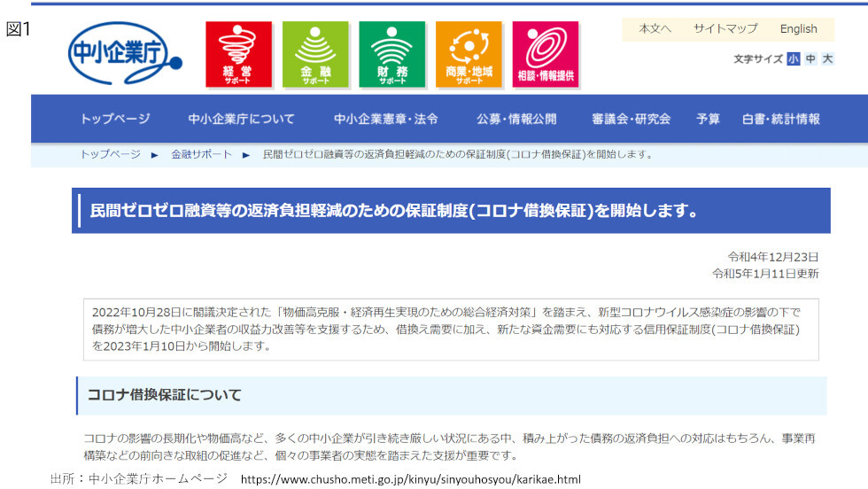Viewport: 868px width, 489px height.
Task: Click the 本文へ skip link
Action: 655,28
